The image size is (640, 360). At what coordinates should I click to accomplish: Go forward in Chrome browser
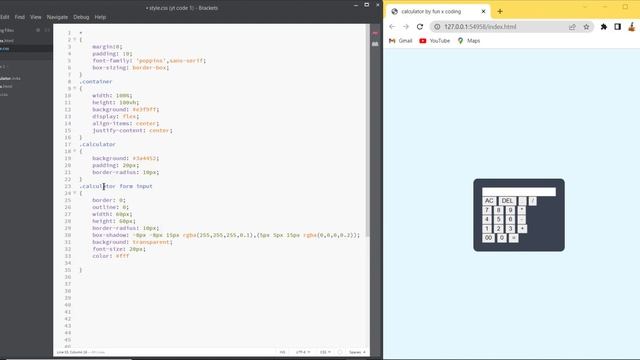point(406,27)
